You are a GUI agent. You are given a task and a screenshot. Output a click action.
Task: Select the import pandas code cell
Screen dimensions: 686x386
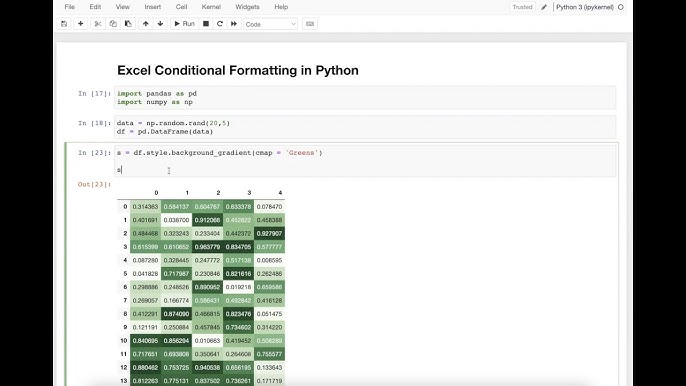pyautogui.click(x=365, y=98)
